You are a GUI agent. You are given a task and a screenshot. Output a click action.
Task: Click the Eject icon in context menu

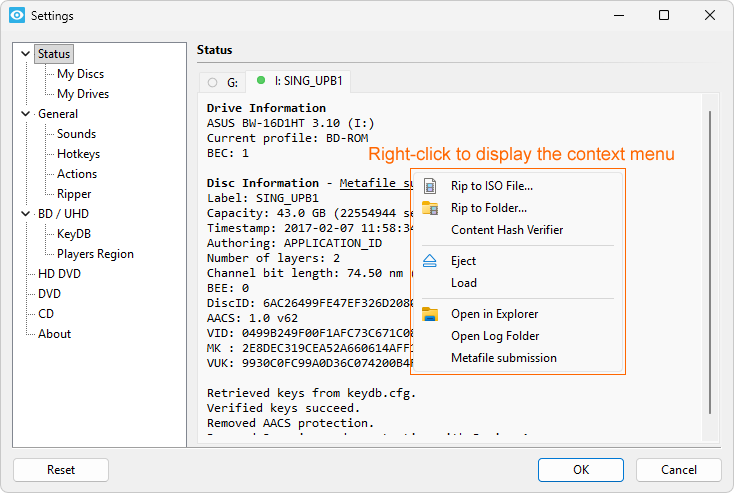click(430, 261)
